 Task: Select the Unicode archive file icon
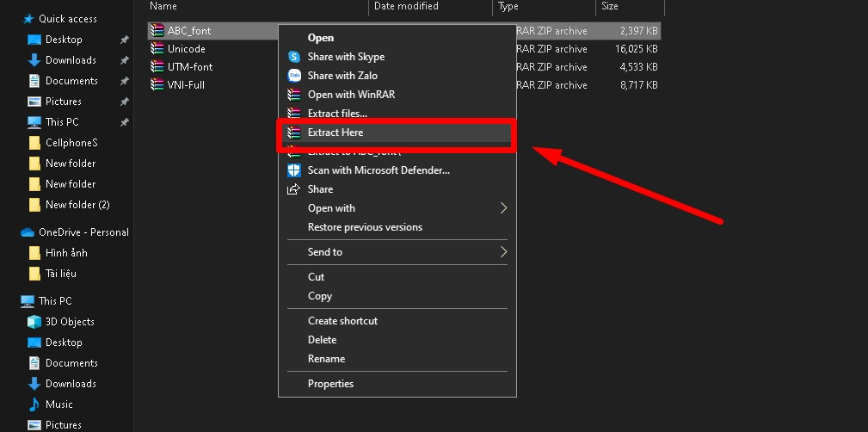click(x=156, y=49)
